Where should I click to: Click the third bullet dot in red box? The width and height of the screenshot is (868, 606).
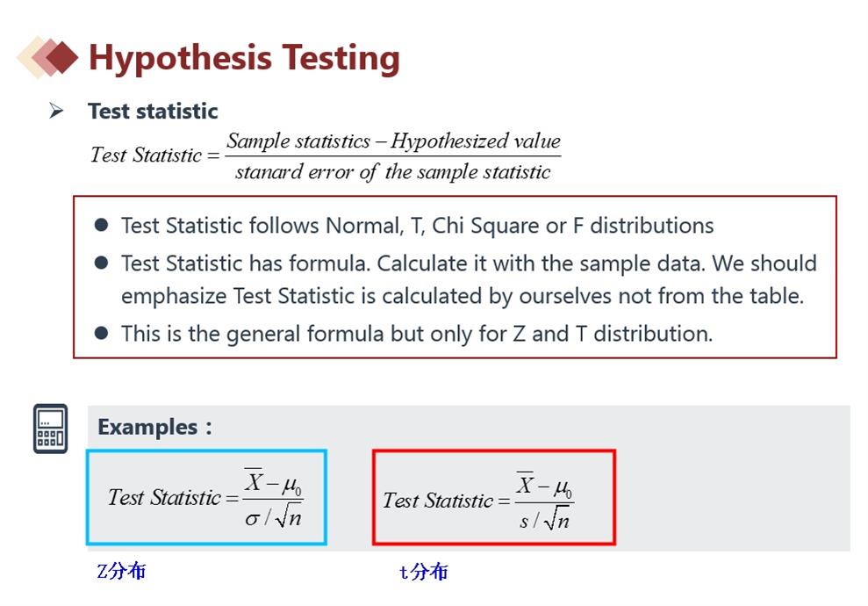[101, 332]
